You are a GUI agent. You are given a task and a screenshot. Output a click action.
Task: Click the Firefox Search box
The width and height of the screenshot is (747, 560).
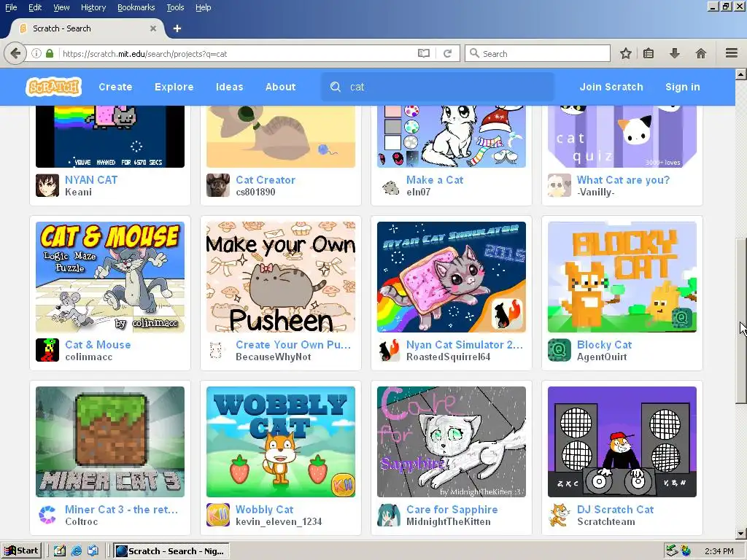click(538, 53)
